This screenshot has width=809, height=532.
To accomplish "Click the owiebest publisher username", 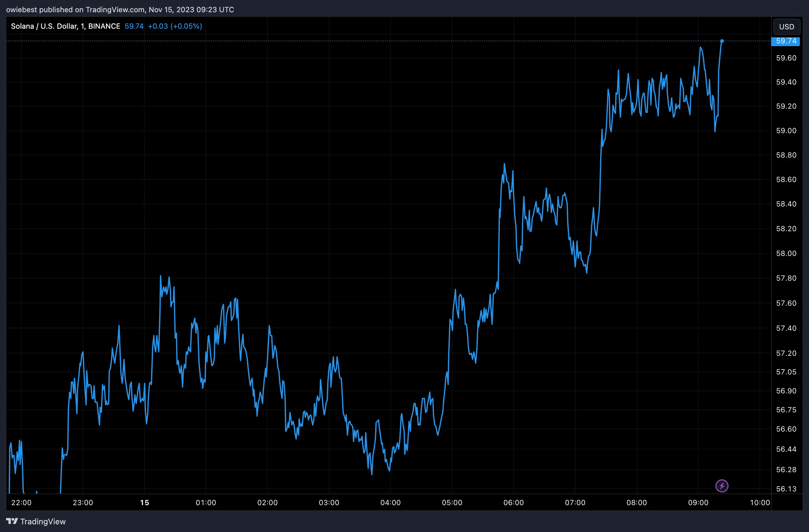I will point(21,9).
